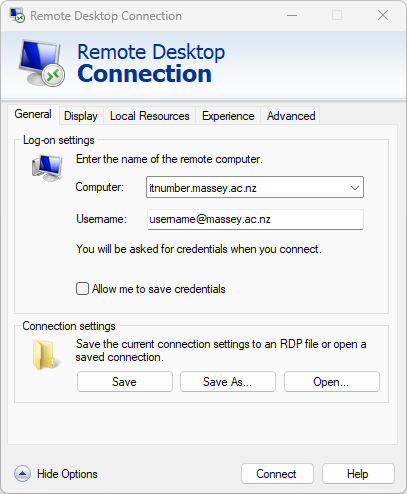Open the Display tab
Screen dimensions: 407x494
81,116
